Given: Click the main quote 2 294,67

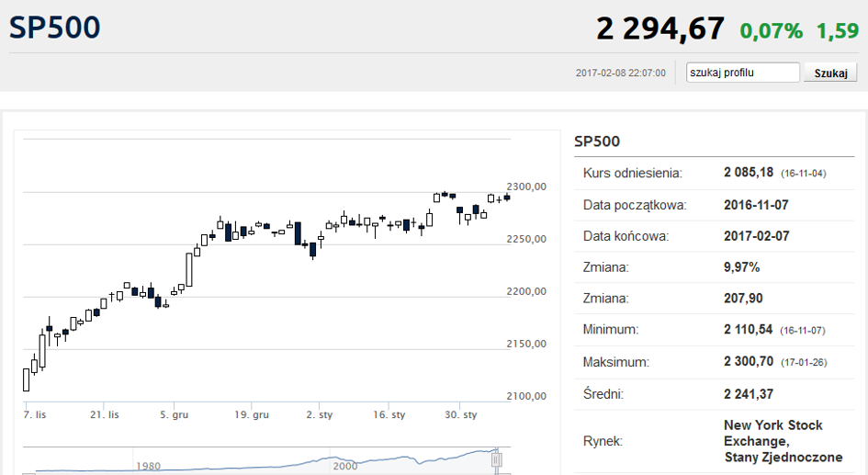Looking at the screenshot, I should click(659, 28).
